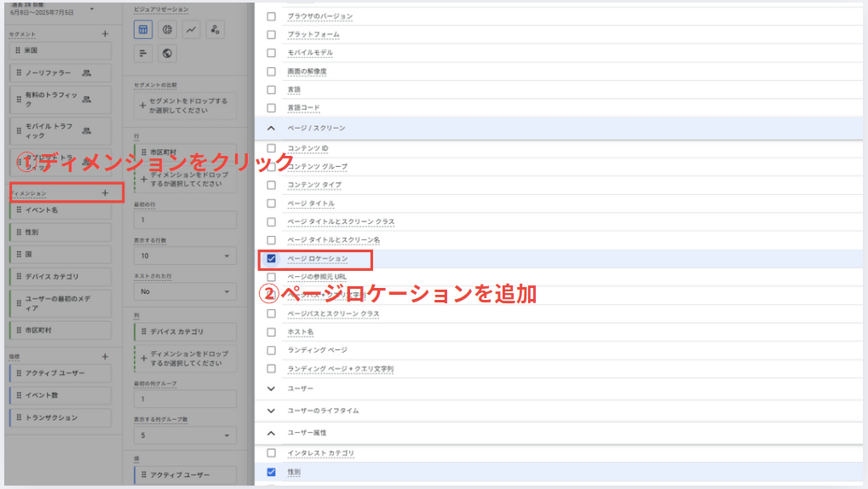
Task: Grab the drag handle of ユーザーの最初のメディア dimension
Action: click(x=18, y=303)
